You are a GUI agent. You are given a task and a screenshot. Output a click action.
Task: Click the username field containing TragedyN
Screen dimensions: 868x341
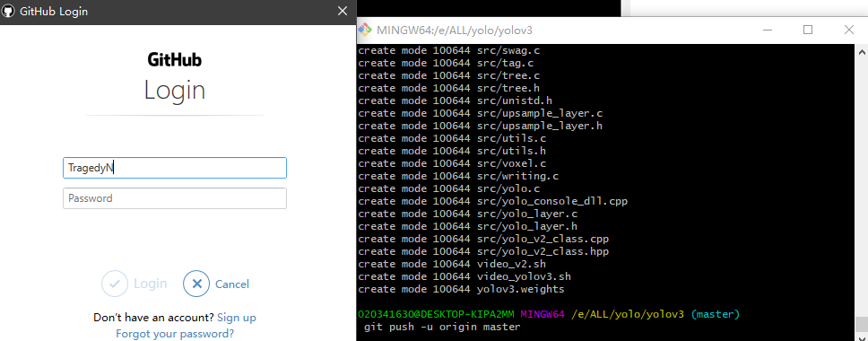(x=175, y=168)
